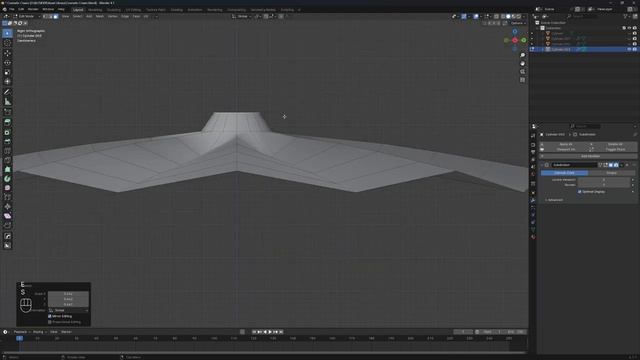Select the Measure tool
The height and width of the screenshot is (360, 640).
[x=7, y=102]
